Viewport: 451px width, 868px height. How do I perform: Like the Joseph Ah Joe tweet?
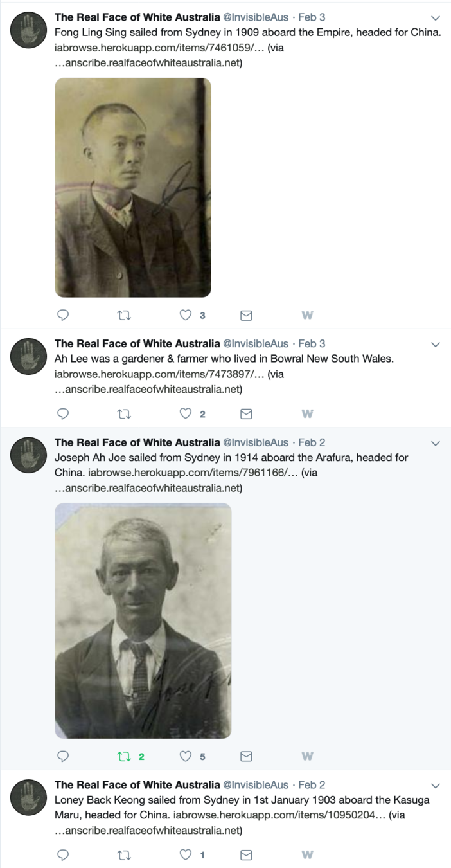(x=186, y=756)
